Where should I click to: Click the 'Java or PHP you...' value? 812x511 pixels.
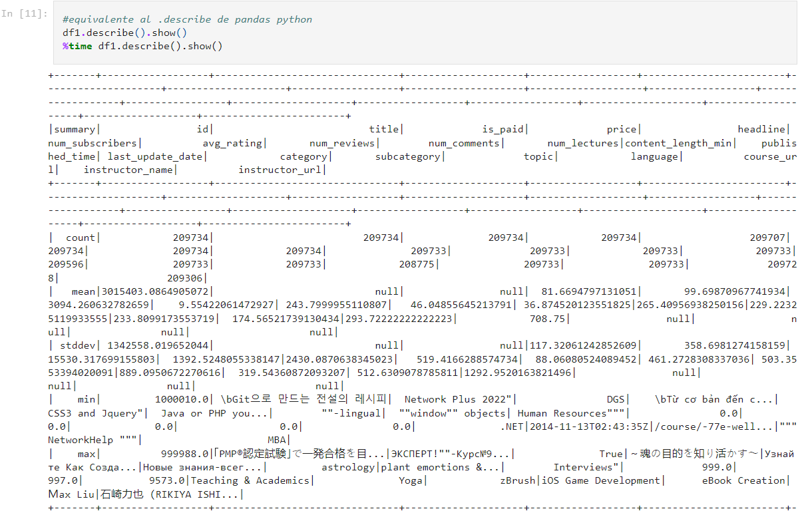(214, 413)
